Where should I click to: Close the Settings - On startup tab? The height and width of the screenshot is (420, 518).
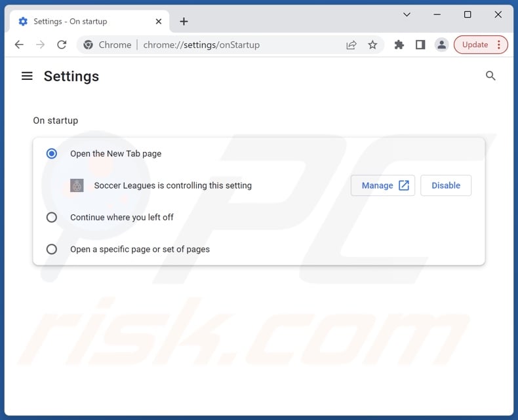pyautogui.click(x=159, y=22)
